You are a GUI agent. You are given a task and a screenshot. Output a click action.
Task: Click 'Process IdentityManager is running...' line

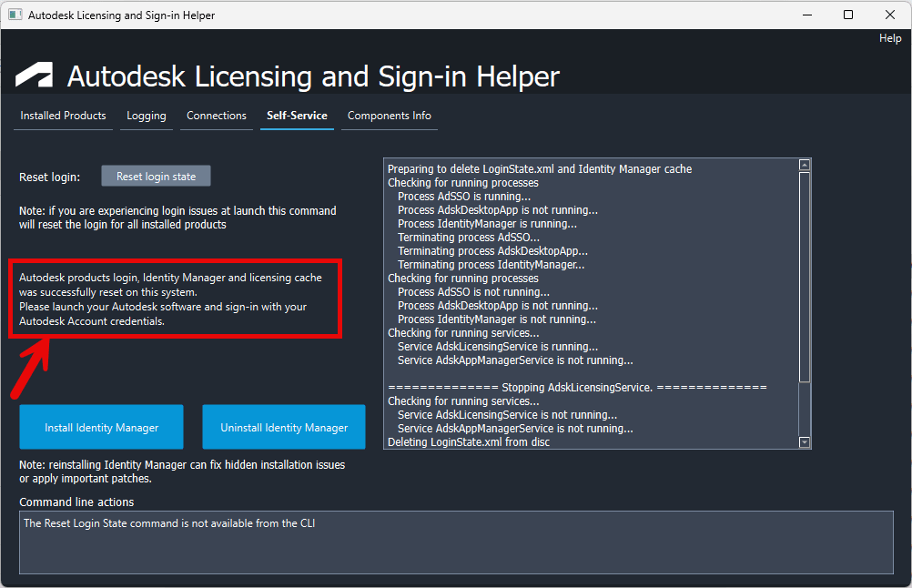[487, 224]
